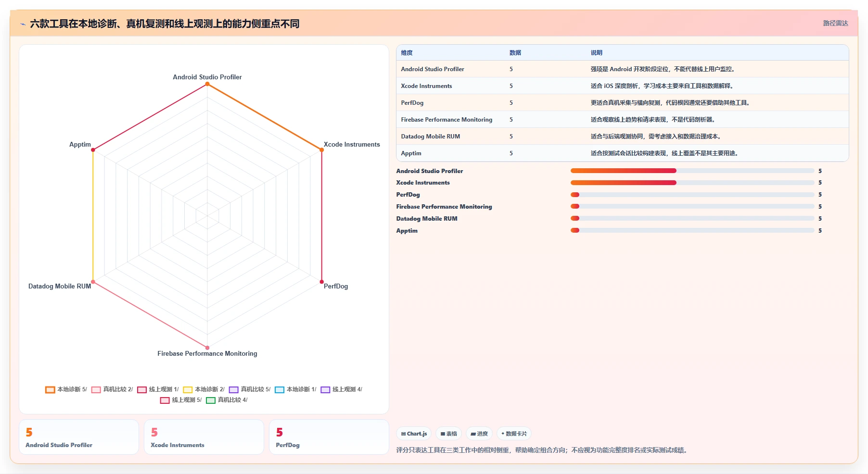This screenshot has height=474, width=868.
Task: Click the footnote beginning 评分只表达工具
Action: tap(543, 450)
